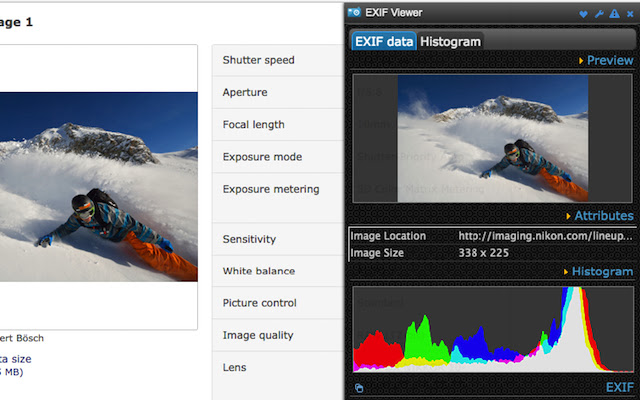
Task: Collapse the Attributes section
Action: point(599,216)
